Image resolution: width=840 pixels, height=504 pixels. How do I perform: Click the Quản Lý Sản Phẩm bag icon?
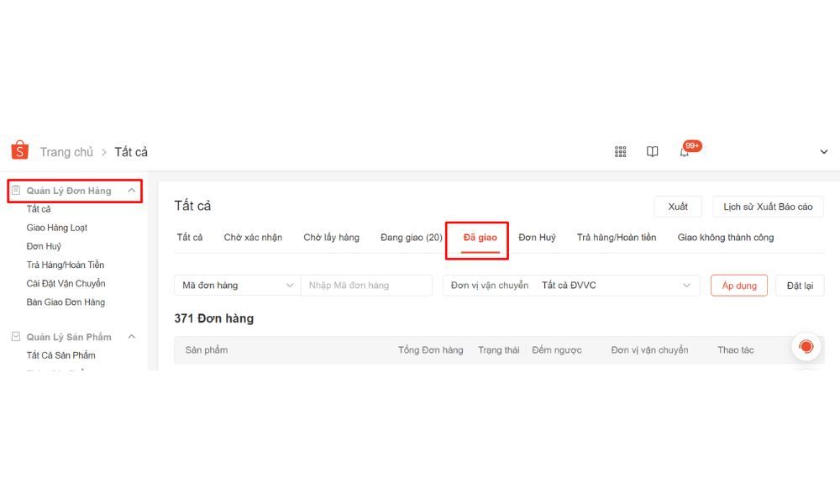(x=16, y=336)
